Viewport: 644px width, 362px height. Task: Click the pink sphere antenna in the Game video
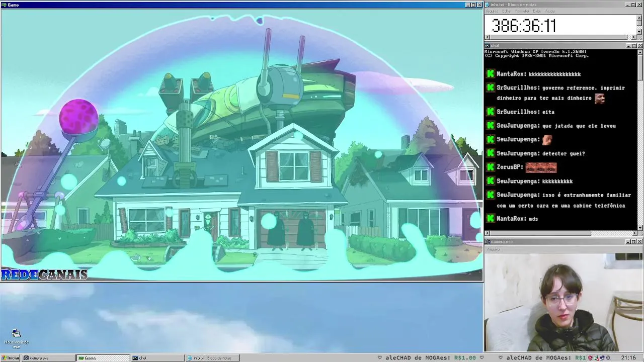point(78,117)
